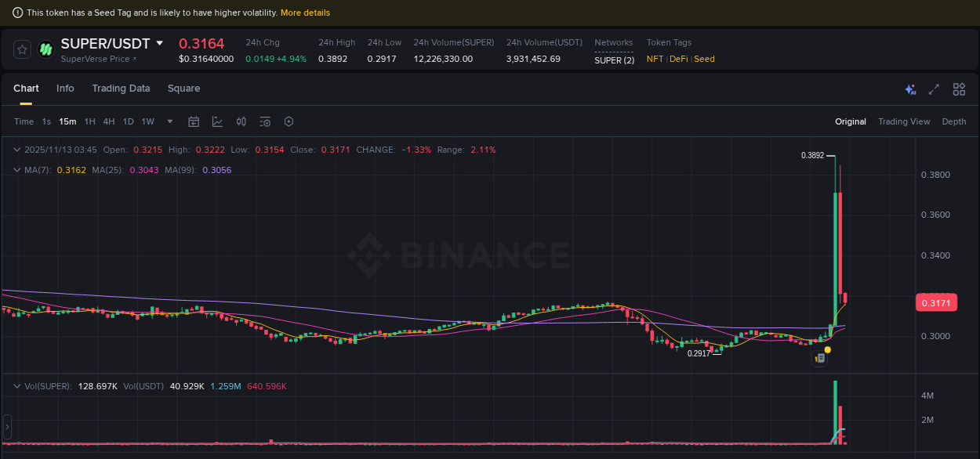This screenshot has height=459, width=980.
Task: Click the yellow MA(7) legend value
Action: 71,169
